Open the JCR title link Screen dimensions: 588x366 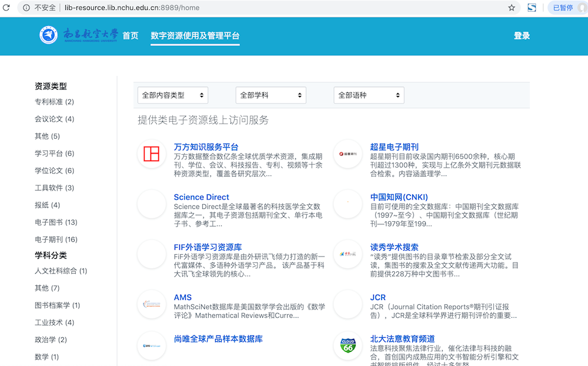point(377,297)
